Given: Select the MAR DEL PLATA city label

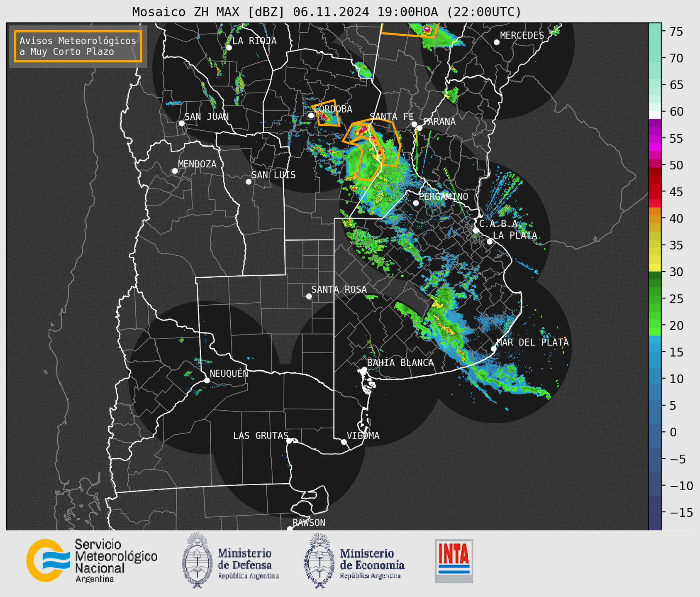Looking at the screenshot, I should click(532, 343).
